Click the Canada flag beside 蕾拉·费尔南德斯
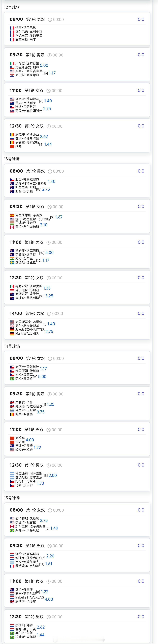The width and height of the screenshot is (158, 644). (x=12, y=227)
